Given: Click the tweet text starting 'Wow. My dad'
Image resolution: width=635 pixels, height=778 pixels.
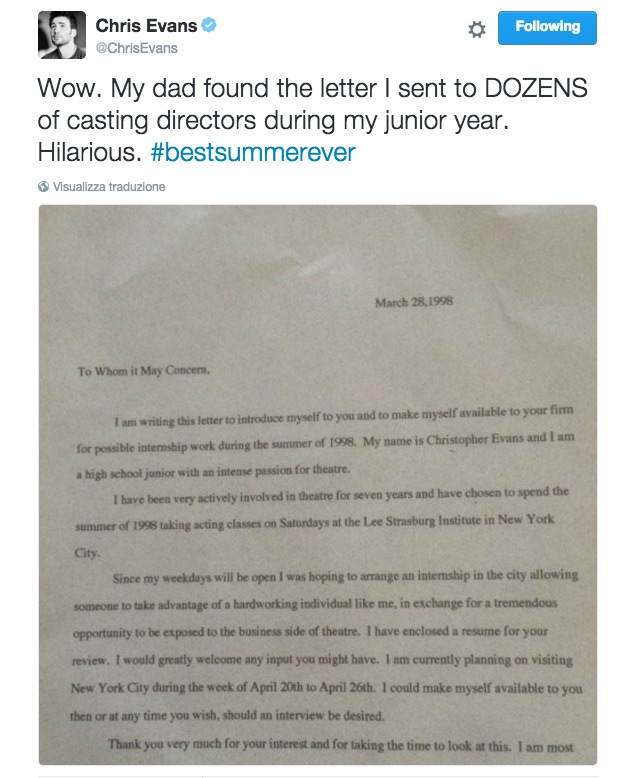Looking at the screenshot, I should (313, 120).
